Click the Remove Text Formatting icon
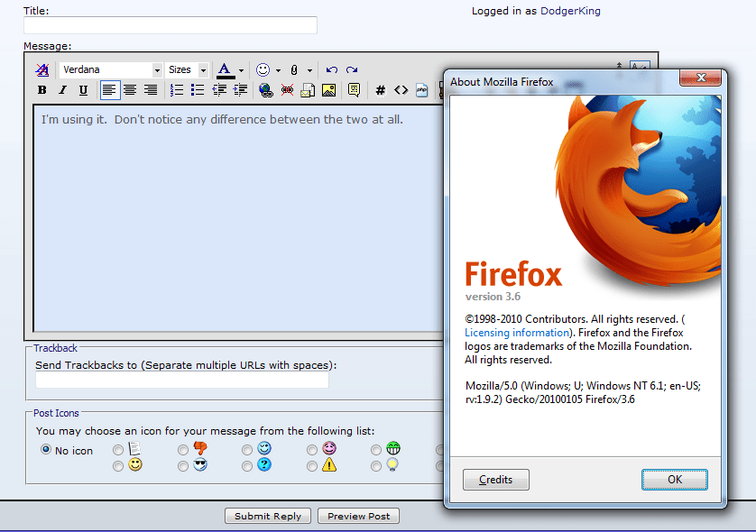 (x=42, y=69)
